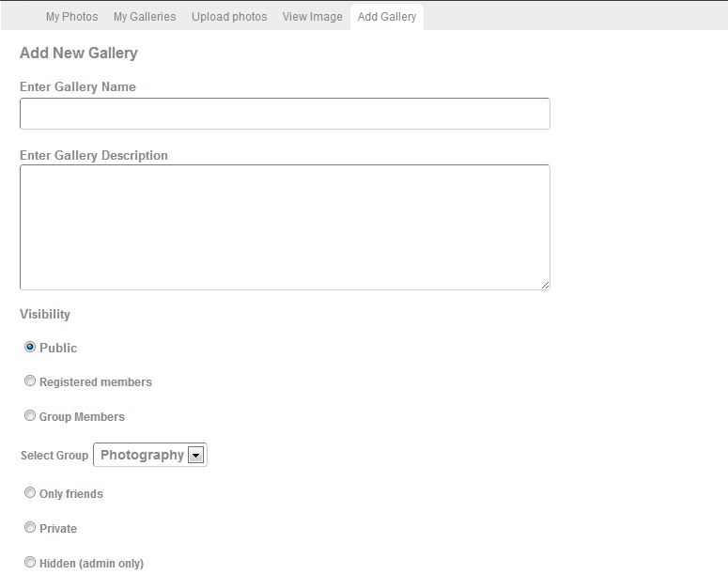The image size is (728, 575).
Task: Choose the Only friends radio button
Action: [30, 493]
